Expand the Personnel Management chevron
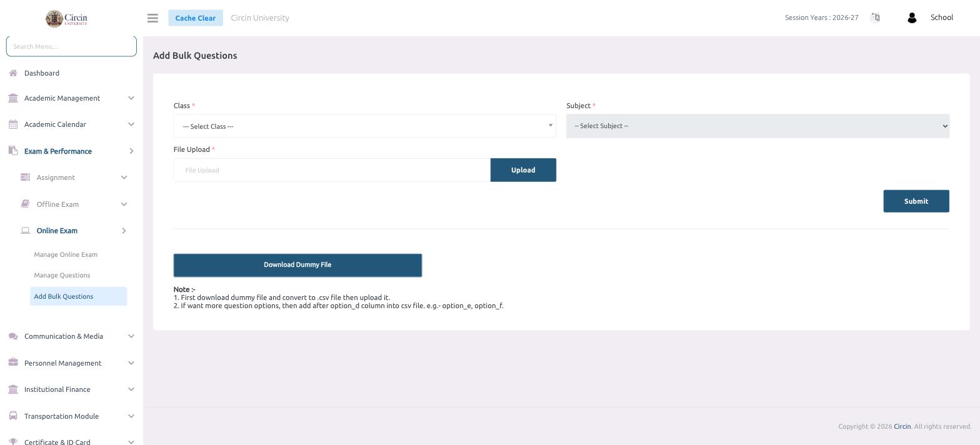 131,363
